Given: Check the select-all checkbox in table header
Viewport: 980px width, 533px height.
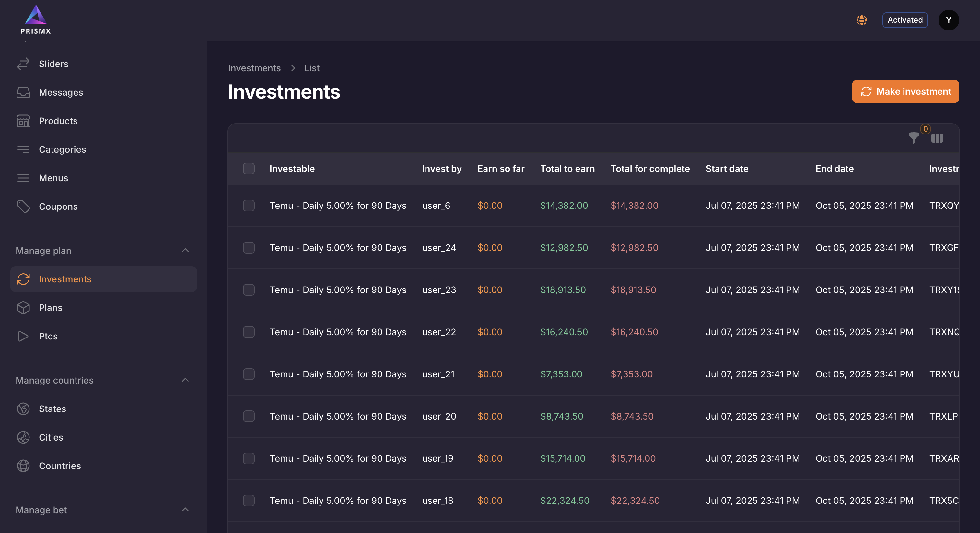Looking at the screenshot, I should (x=249, y=168).
